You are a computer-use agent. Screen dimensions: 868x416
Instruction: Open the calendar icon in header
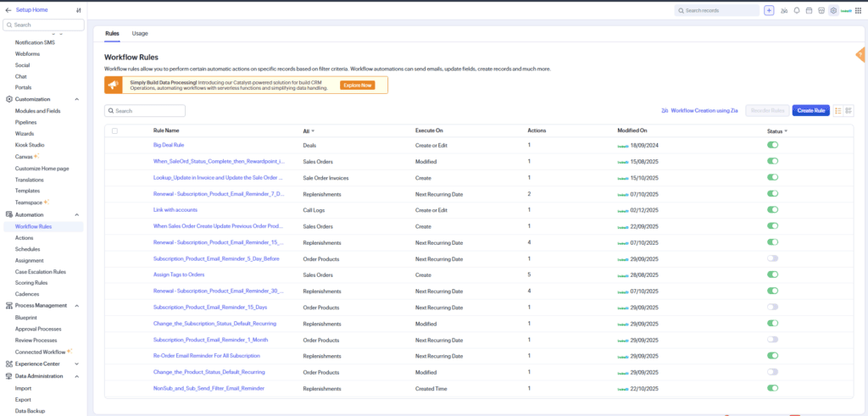809,10
